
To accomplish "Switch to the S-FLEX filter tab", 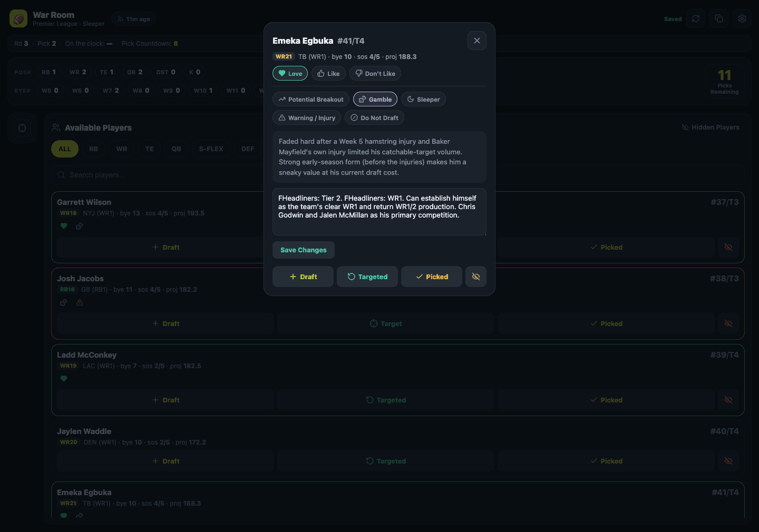I will click(211, 149).
